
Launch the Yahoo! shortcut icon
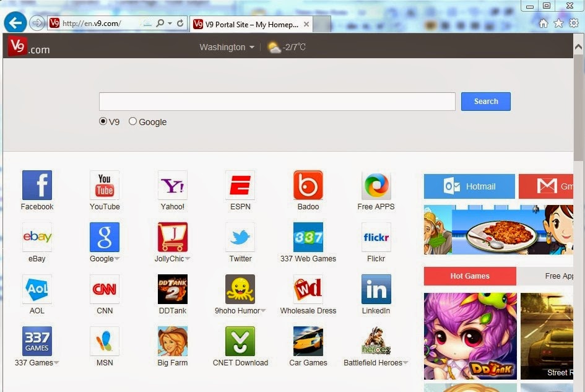pos(172,185)
